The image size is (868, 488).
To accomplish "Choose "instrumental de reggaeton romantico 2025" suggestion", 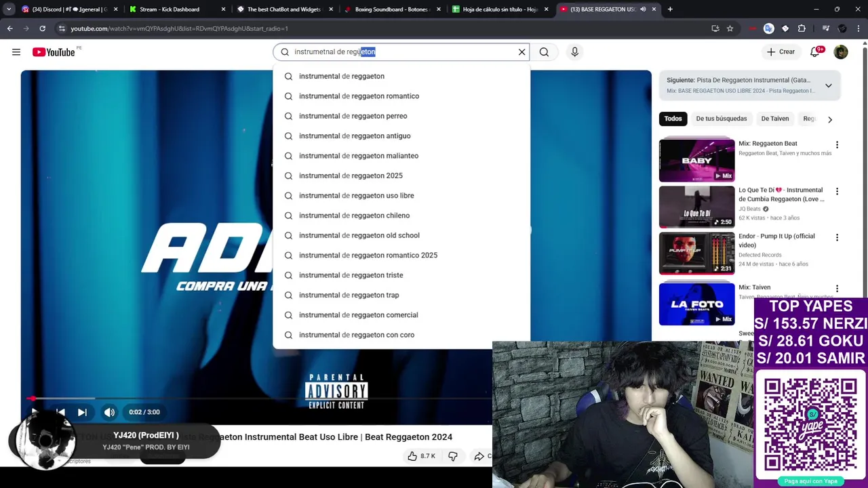I will click(401, 256).
